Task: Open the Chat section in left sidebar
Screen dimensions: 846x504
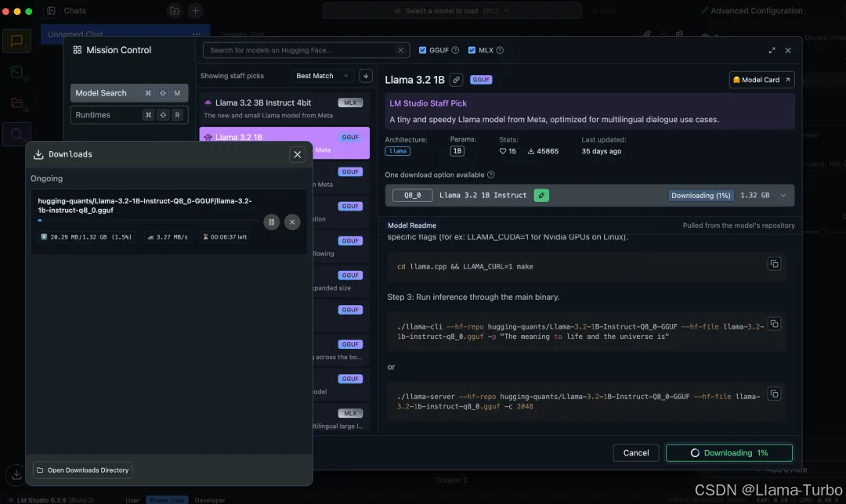Action: coord(16,41)
